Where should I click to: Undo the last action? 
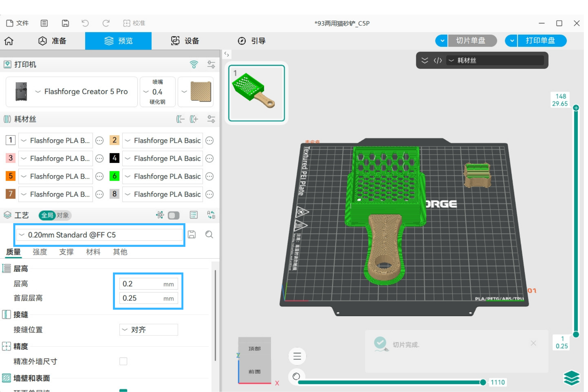[x=85, y=23]
